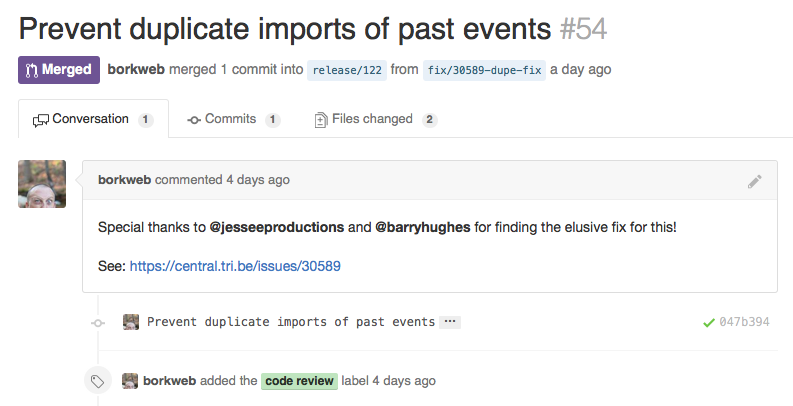Click the @barryhughes mention

pos(422,227)
